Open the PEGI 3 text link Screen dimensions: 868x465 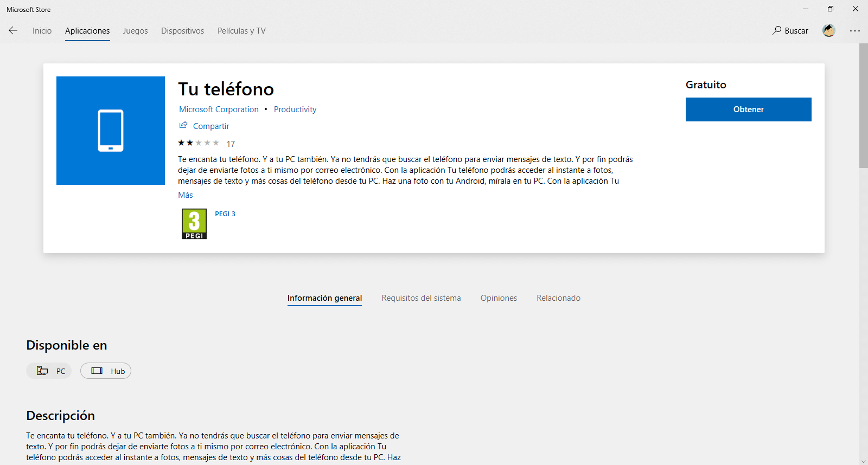pos(225,214)
